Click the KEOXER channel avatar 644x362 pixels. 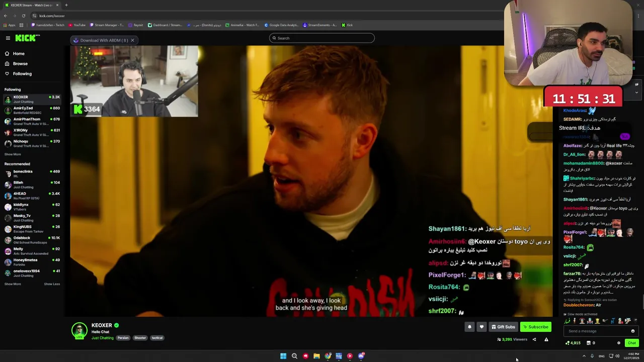click(x=79, y=330)
